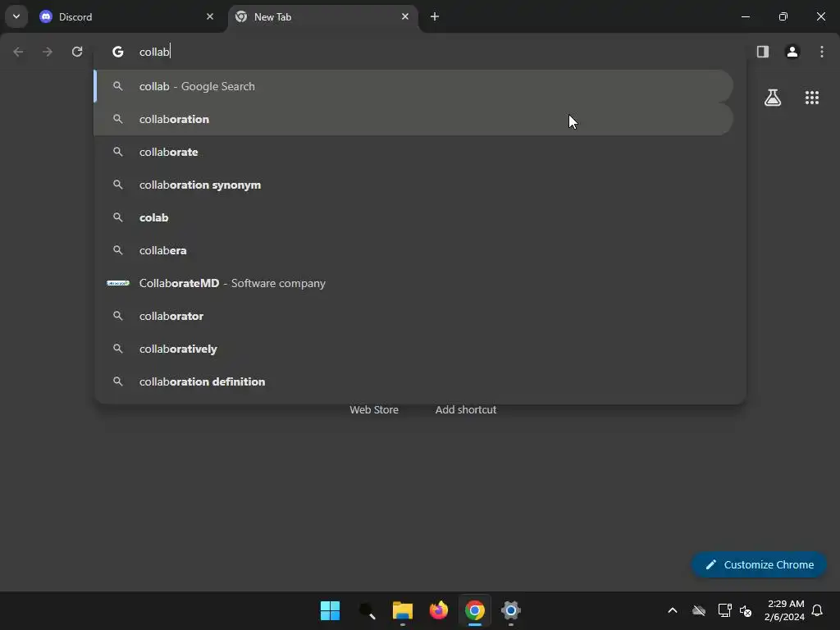Open the clock showing 2:29 AM
Image resolution: width=840 pixels, height=630 pixels.
pos(784,610)
